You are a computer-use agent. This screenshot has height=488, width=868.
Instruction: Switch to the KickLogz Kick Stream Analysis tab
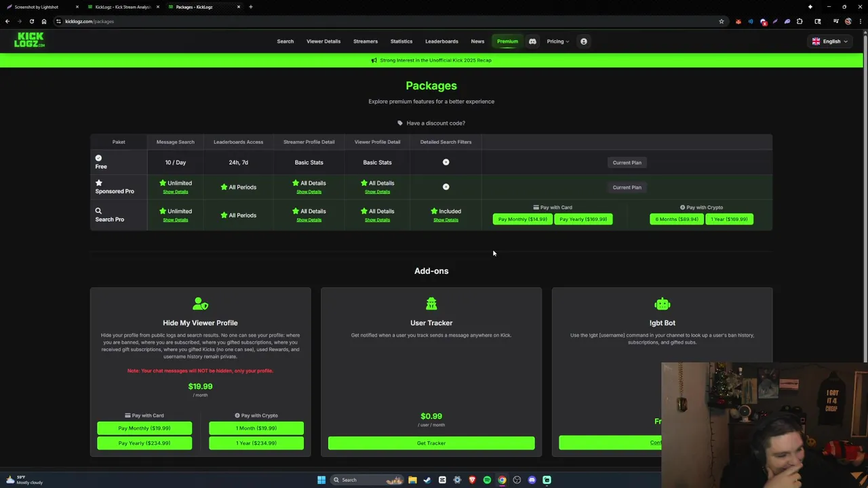[x=122, y=7]
